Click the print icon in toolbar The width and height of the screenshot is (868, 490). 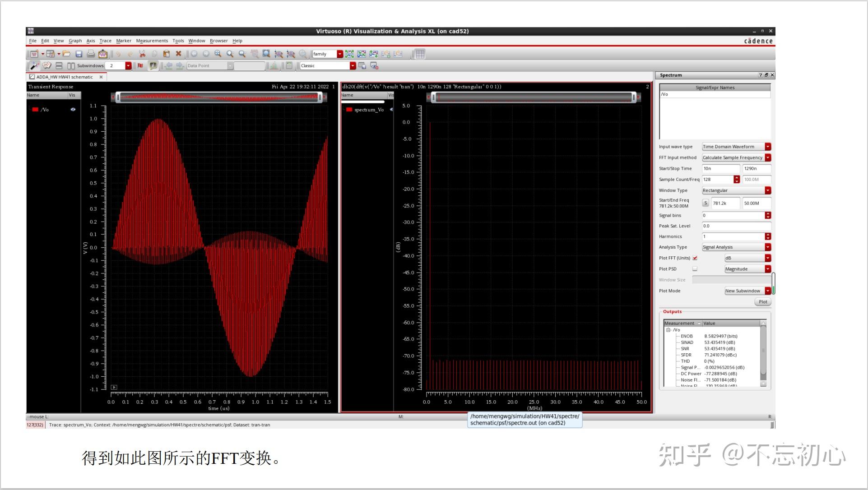[x=91, y=54]
